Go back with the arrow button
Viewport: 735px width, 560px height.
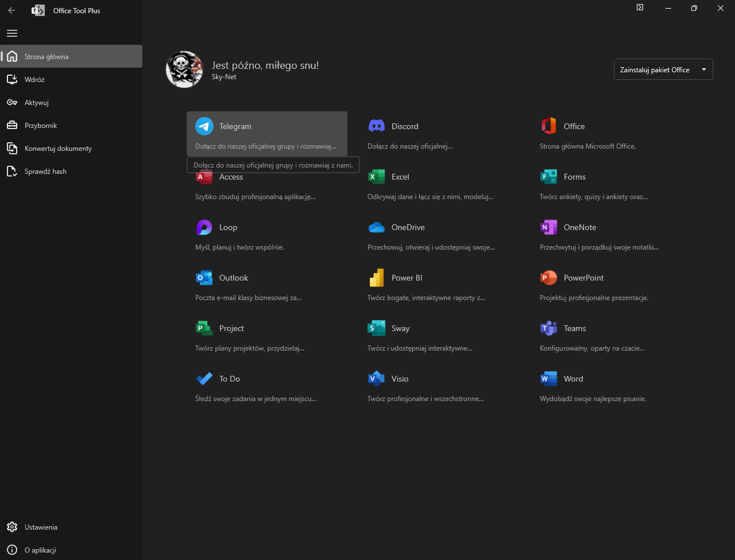(11, 10)
